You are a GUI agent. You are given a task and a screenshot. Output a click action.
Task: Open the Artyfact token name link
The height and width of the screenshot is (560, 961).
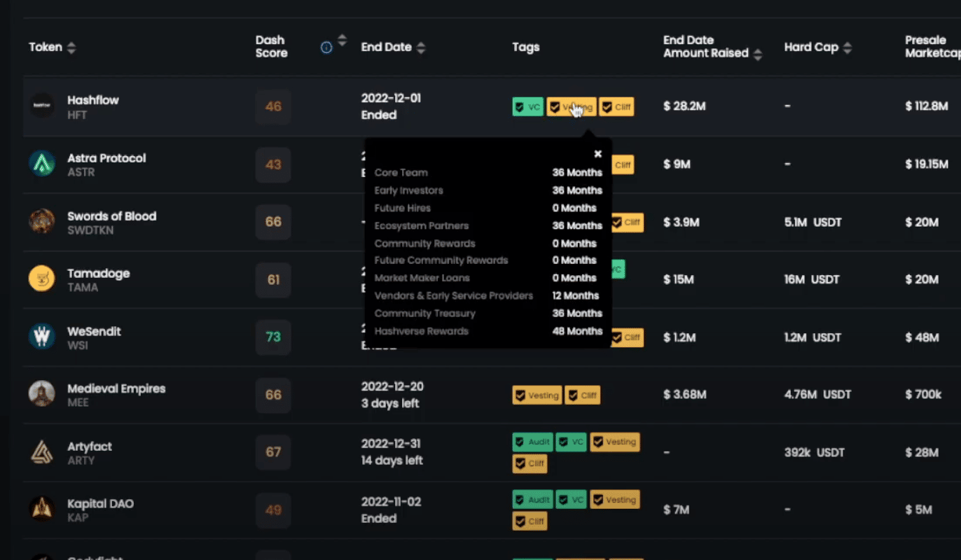pos(90,447)
